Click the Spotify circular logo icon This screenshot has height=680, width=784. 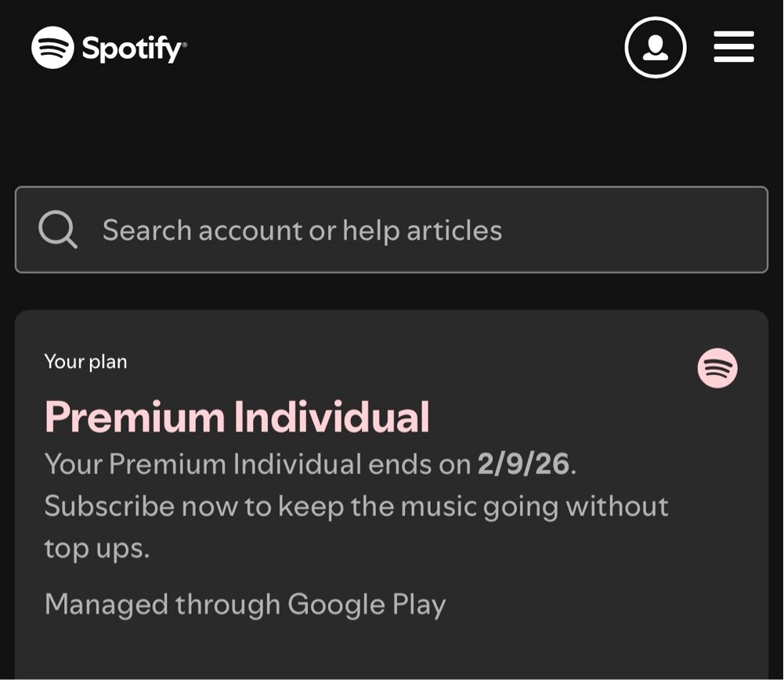click(x=52, y=48)
